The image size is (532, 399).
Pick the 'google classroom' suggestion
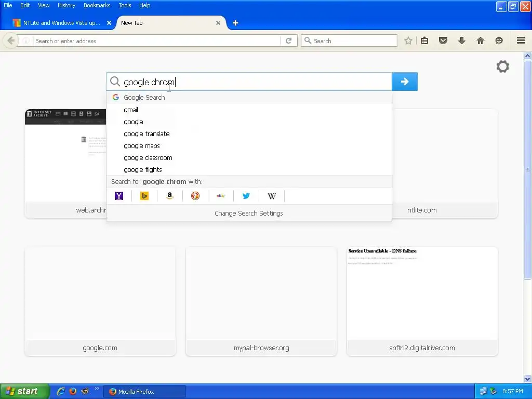(249, 158)
